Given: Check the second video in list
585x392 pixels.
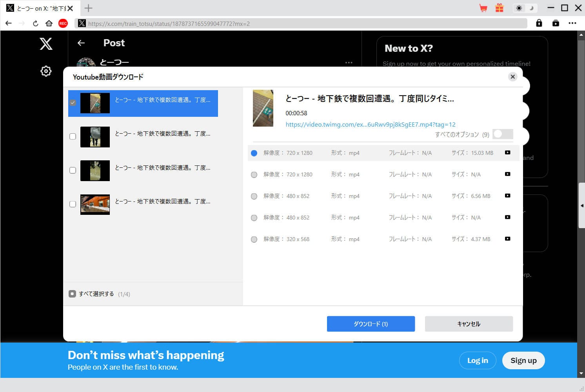Looking at the screenshot, I should [x=73, y=136].
